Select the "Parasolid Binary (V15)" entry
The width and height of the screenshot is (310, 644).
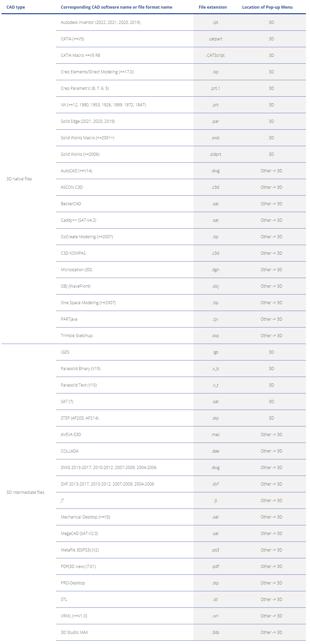pos(81,369)
